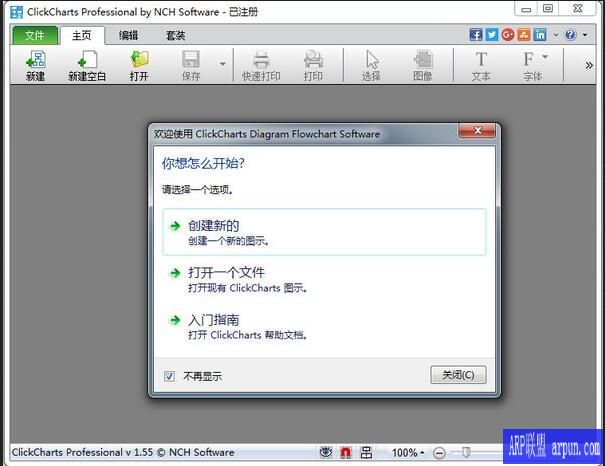Choose 创建新的 to create new diagram
Viewport: 605px width, 466px height.
pos(324,232)
